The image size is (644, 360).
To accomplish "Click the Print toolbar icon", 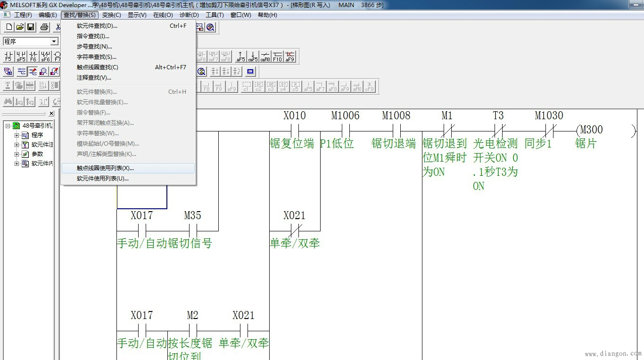I will [x=44, y=27].
